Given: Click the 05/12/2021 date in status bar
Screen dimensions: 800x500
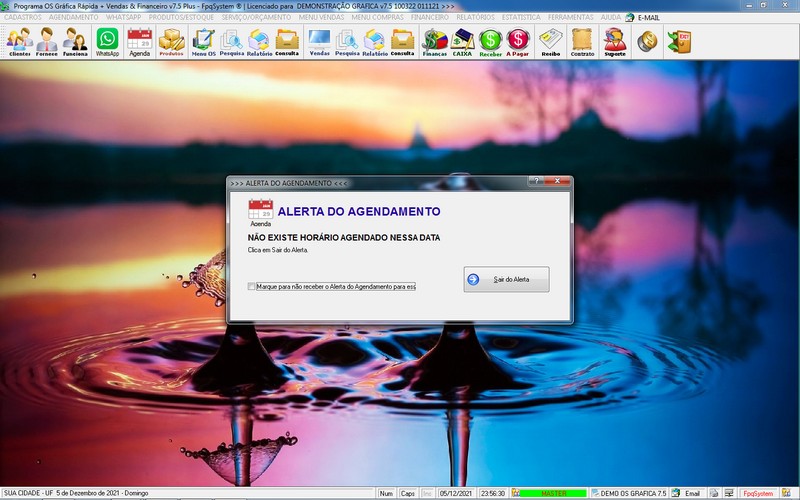Looking at the screenshot, I should pyautogui.click(x=456, y=493).
